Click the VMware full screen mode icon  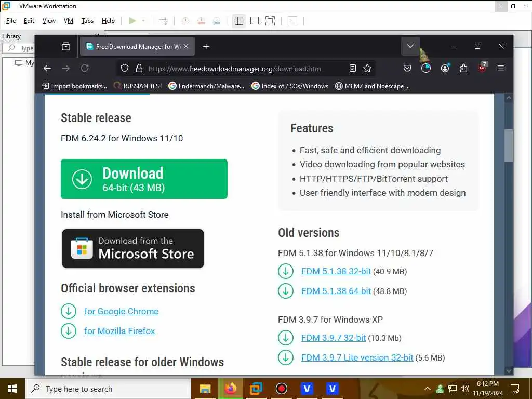[x=270, y=21]
